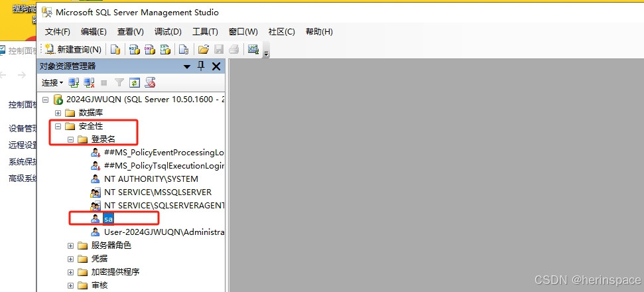Image resolution: width=644 pixels, height=292 pixels.
Task: Start a new query with 新建查询(N)
Action: (x=74, y=50)
